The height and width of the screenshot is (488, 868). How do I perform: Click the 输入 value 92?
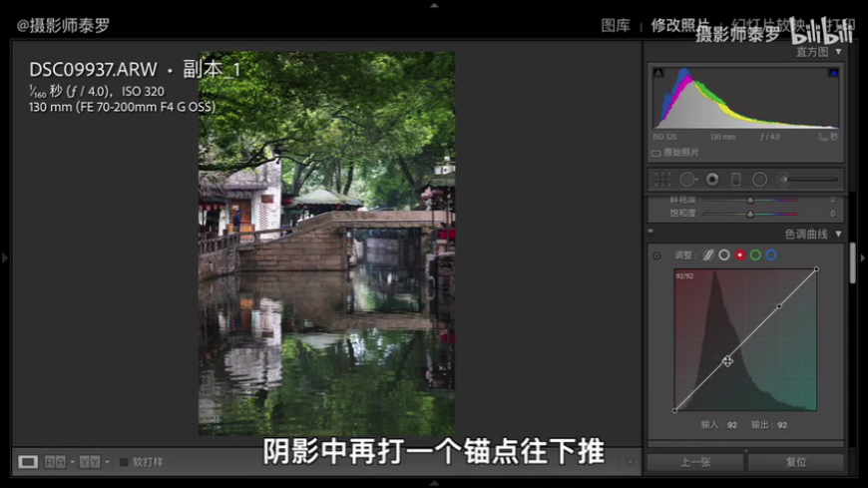tap(732, 425)
